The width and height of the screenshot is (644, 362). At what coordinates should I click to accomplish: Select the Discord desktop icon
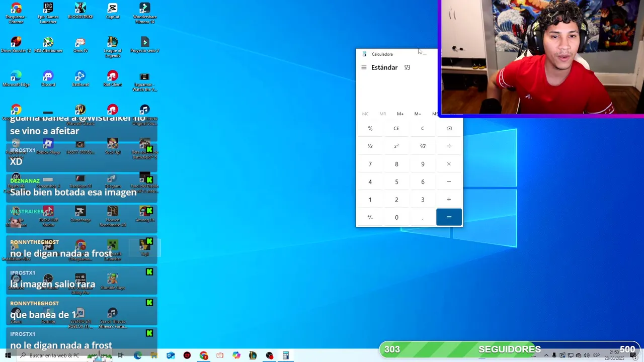(x=48, y=79)
